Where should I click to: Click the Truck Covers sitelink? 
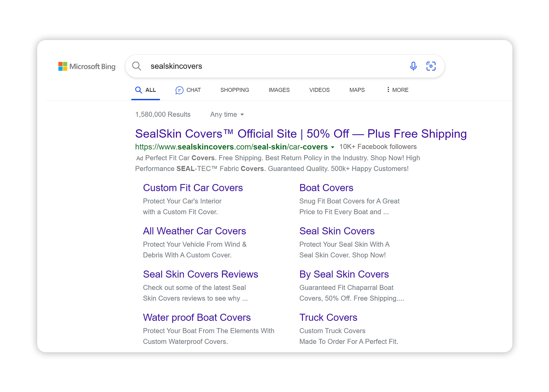[328, 317]
